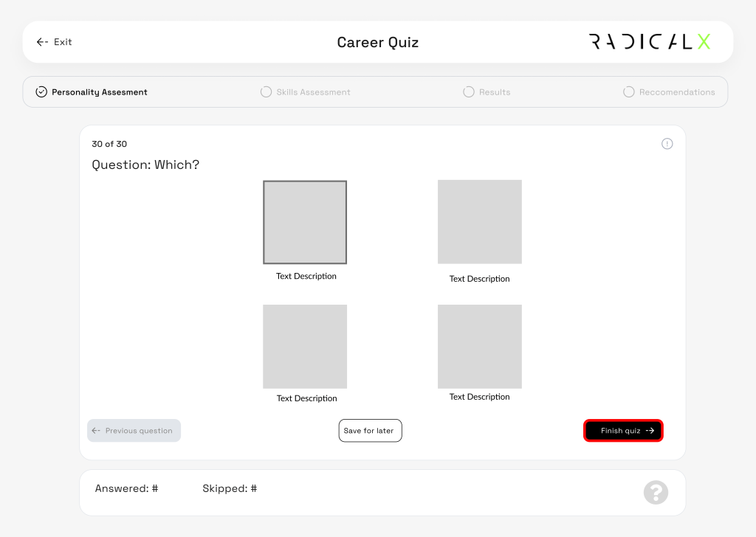This screenshot has height=537, width=756.
Task: Select the top-right answer image
Action: click(479, 222)
